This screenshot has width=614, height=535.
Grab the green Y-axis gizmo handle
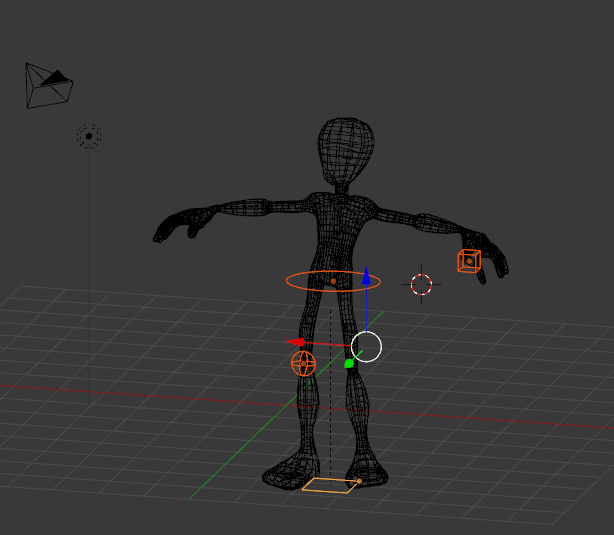pyautogui.click(x=349, y=363)
